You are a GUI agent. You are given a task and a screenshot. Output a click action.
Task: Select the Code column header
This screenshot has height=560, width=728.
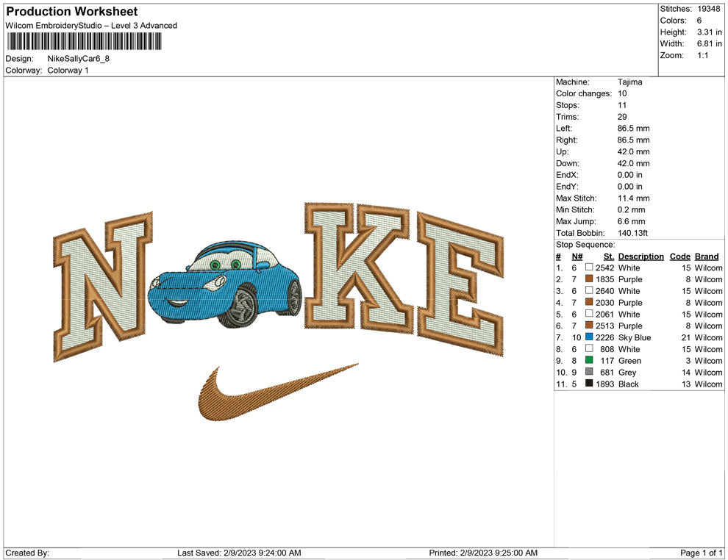[679, 256]
